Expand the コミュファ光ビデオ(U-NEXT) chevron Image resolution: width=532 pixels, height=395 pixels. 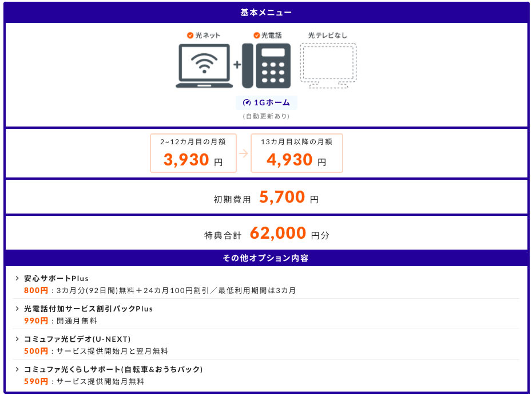tap(17, 339)
